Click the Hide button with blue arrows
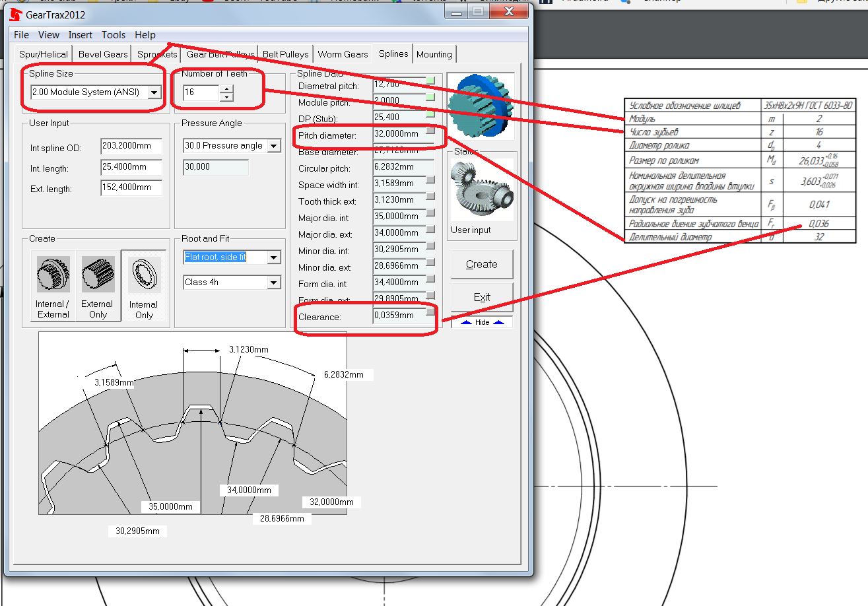The image size is (868, 606). [x=482, y=322]
